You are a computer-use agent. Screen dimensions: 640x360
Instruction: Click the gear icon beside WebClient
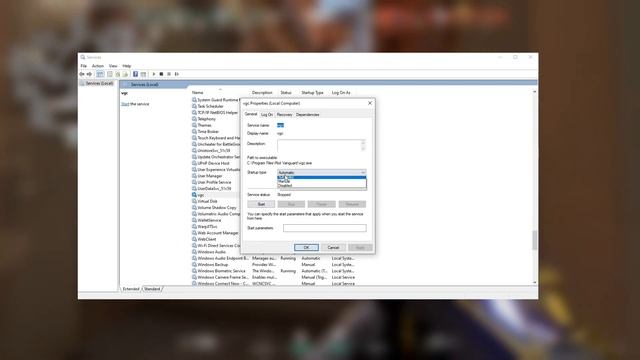[x=194, y=239]
